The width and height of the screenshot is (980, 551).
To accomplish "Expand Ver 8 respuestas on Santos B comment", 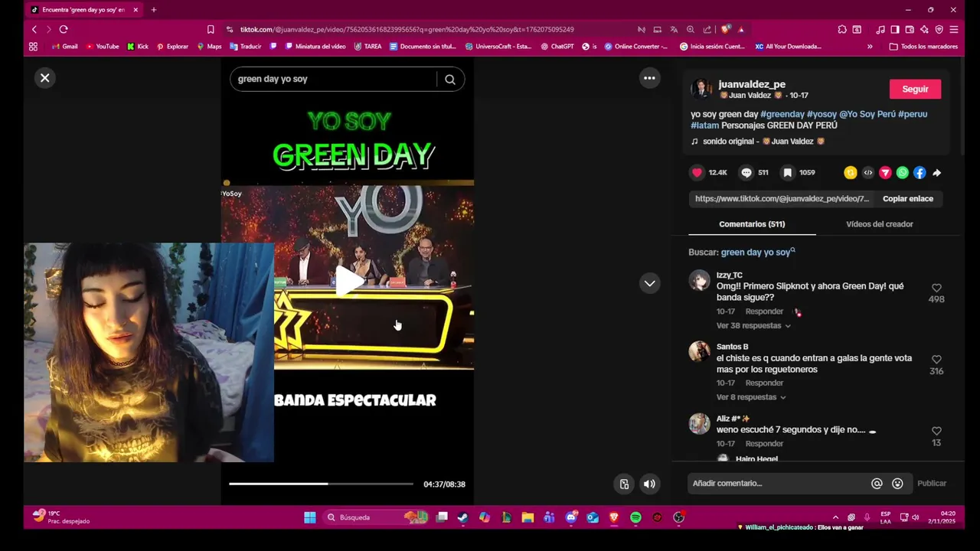I will [751, 397].
